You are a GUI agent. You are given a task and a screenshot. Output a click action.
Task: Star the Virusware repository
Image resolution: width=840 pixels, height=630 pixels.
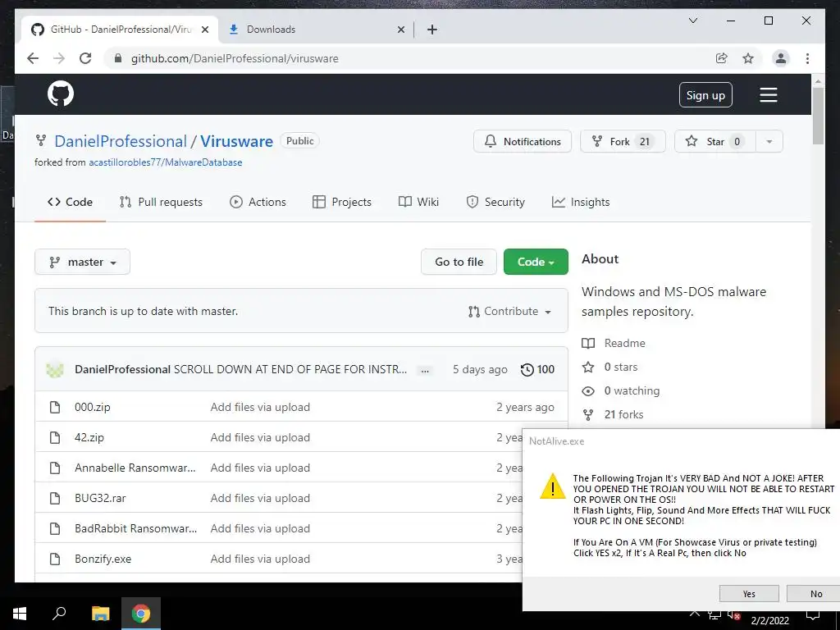click(x=715, y=141)
